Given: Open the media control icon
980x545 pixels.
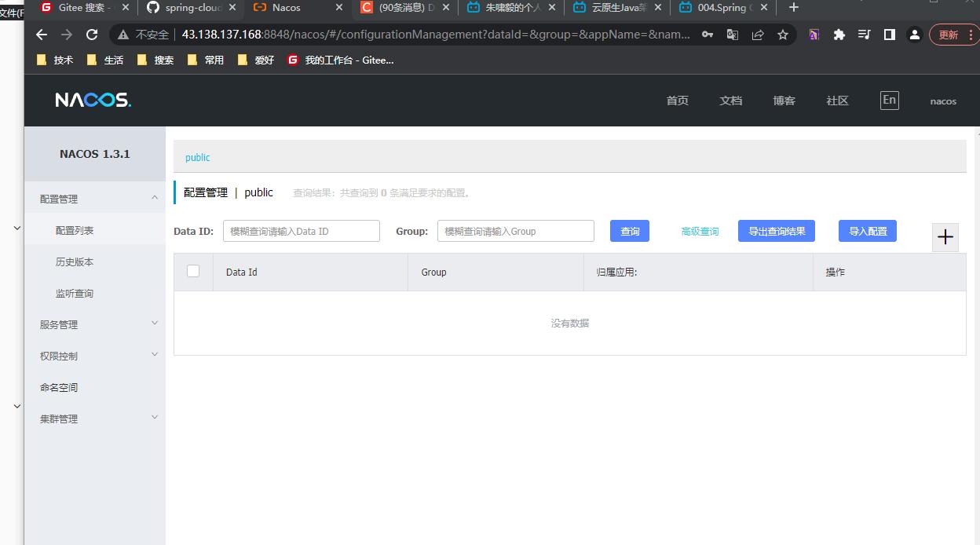Looking at the screenshot, I should [x=865, y=35].
